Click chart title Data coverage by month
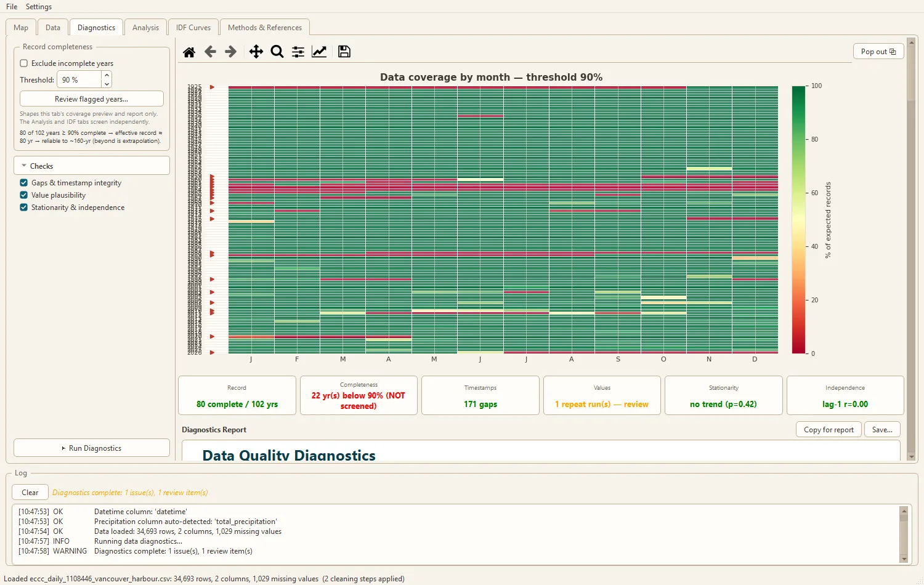The height and width of the screenshot is (585, 924). point(491,77)
